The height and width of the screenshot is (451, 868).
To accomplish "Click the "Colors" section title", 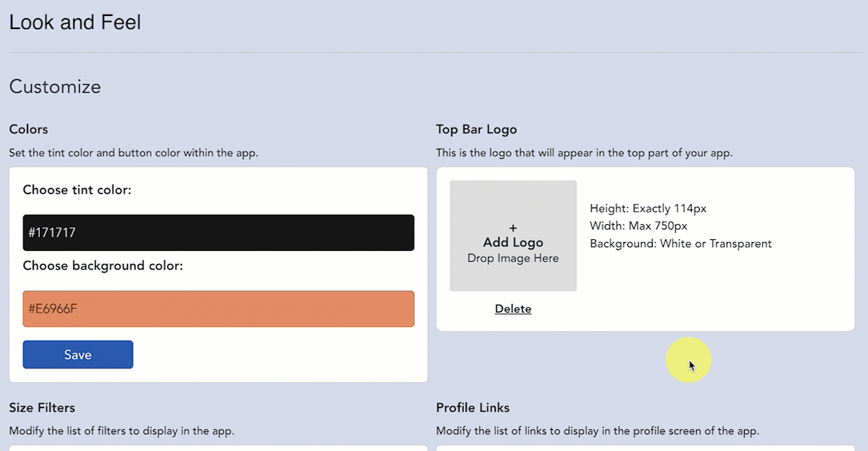I will pyautogui.click(x=28, y=129).
